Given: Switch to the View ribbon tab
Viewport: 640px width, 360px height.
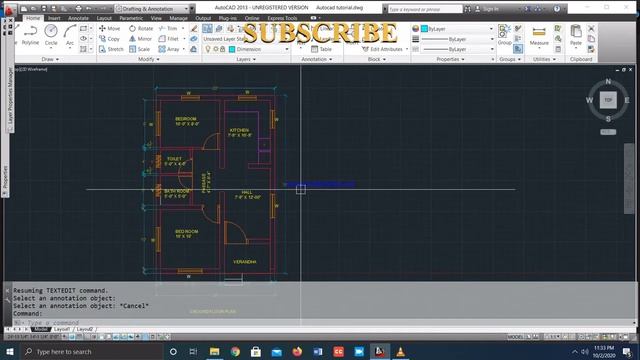Looking at the screenshot, I should (x=156, y=18).
